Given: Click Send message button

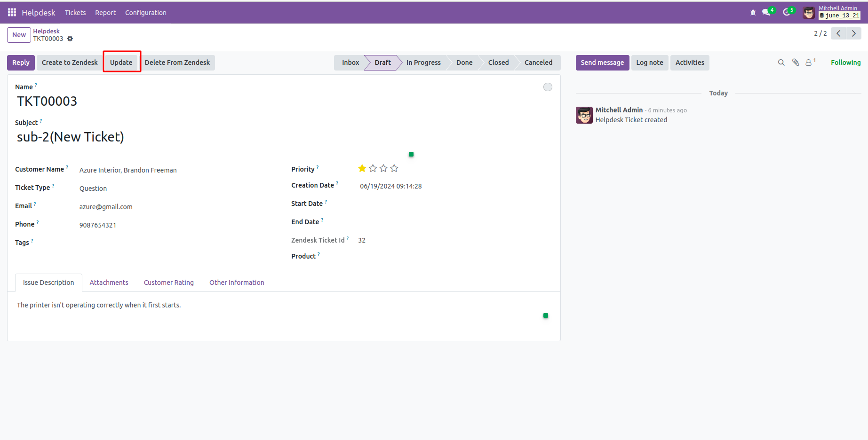Looking at the screenshot, I should [x=602, y=63].
